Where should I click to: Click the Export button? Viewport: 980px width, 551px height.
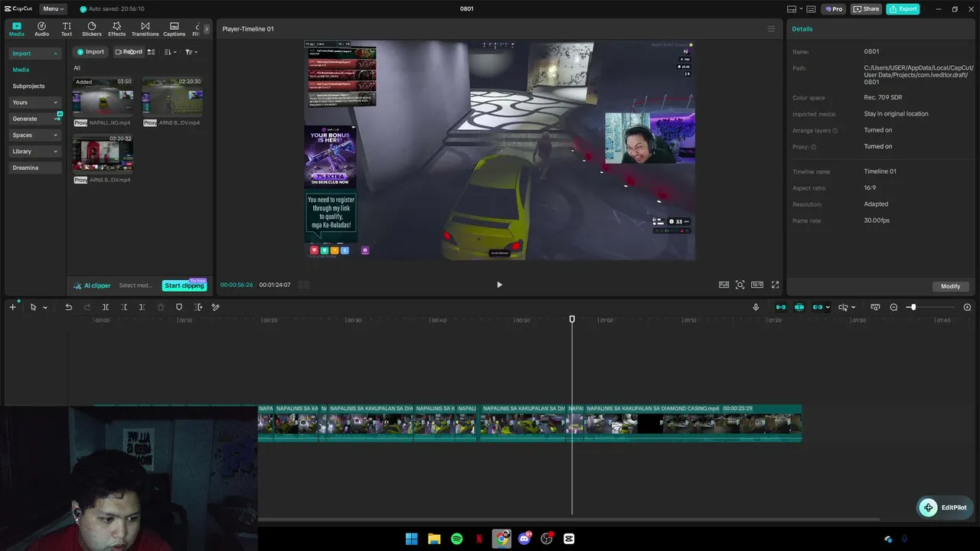pos(903,9)
